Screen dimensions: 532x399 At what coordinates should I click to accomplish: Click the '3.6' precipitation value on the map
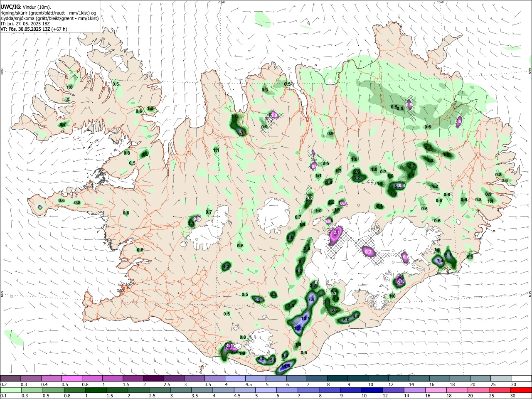(x=291, y=237)
